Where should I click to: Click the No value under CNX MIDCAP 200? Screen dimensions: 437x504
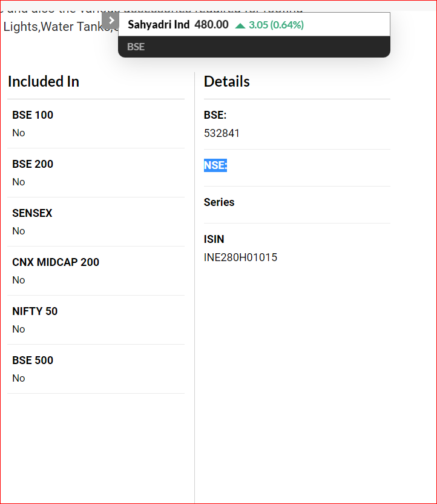point(19,280)
